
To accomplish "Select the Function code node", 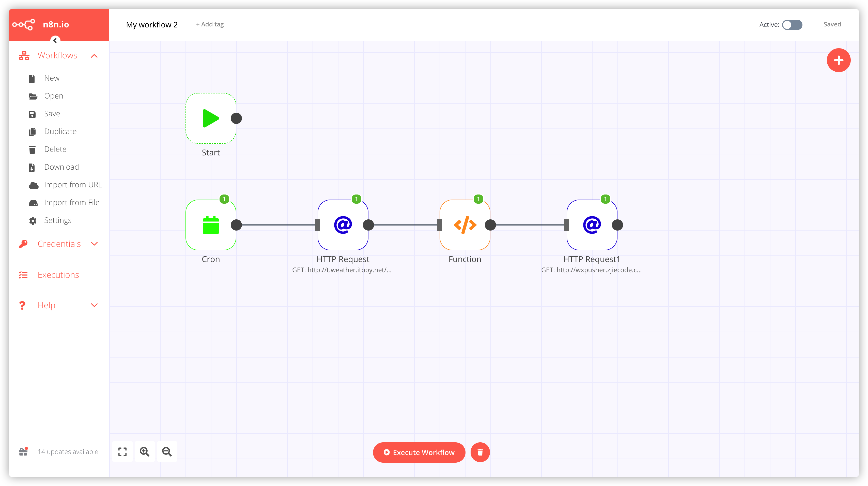I will (465, 225).
